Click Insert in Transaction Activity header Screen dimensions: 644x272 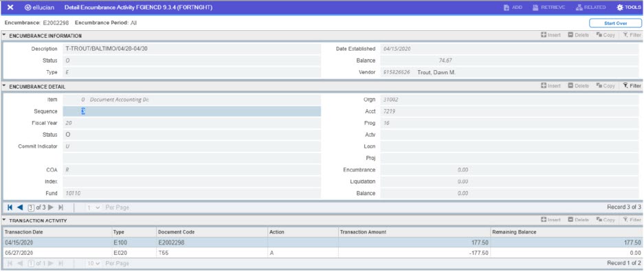551,220
